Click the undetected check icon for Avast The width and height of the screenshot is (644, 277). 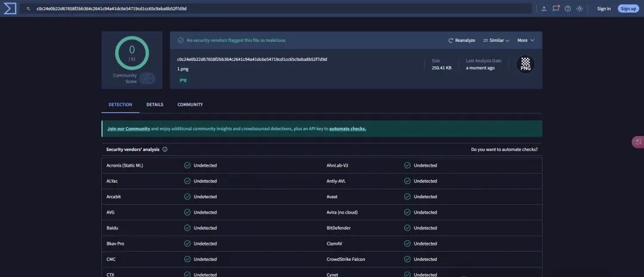tap(407, 196)
